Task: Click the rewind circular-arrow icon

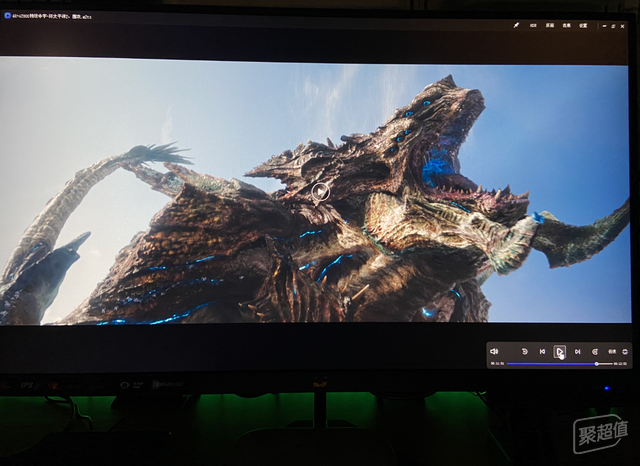Action: 524,351
